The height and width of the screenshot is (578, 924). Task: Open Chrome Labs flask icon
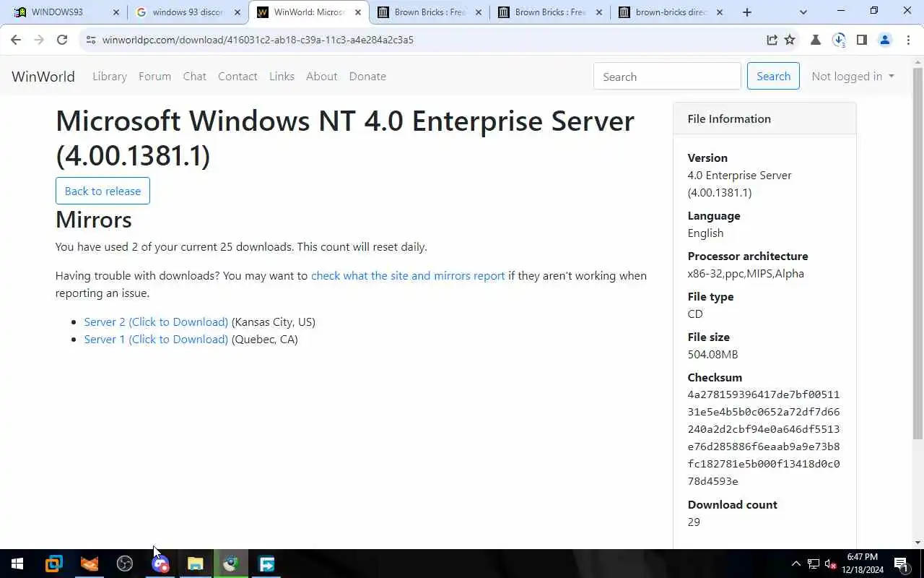816,40
